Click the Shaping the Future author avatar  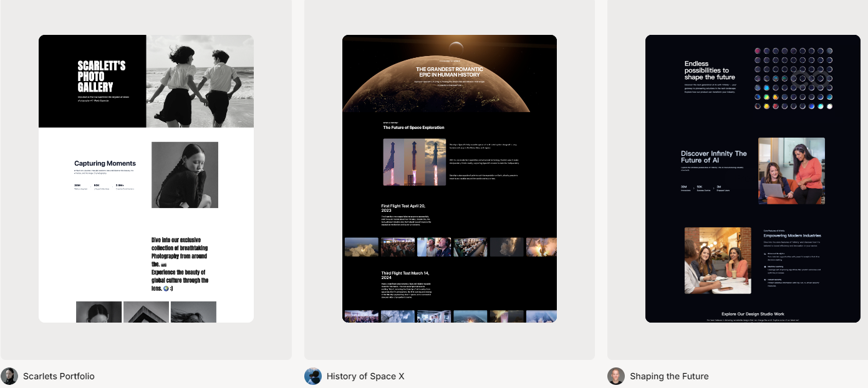pos(616,376)
